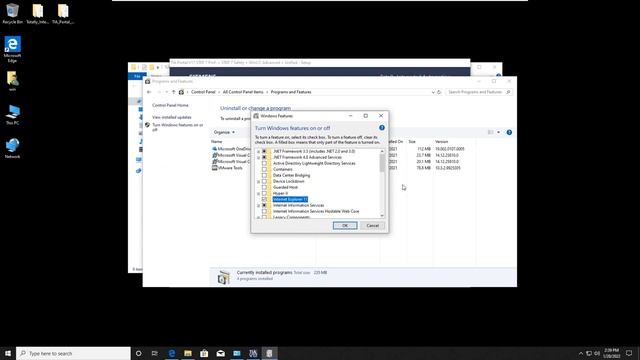Open the Recycle Bin desktop icon
Screen dimensions: 640x360
click(x=12, y=13)
